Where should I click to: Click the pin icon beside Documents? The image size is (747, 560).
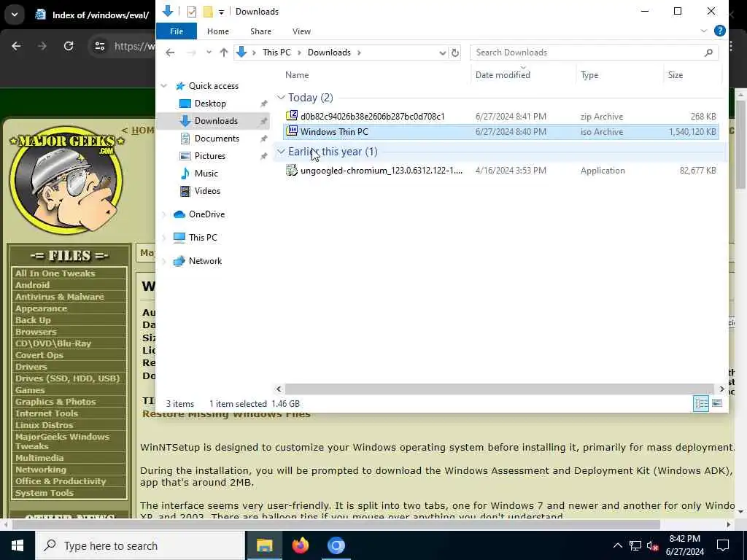point(263,139)
